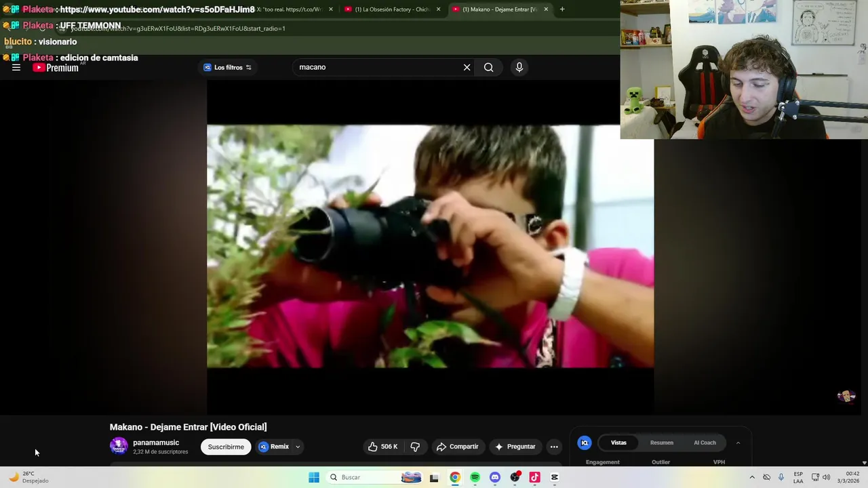The image size is (868, 488).
Task: Expand the Remix dropdown arrow
Action: tap(298, 447)
